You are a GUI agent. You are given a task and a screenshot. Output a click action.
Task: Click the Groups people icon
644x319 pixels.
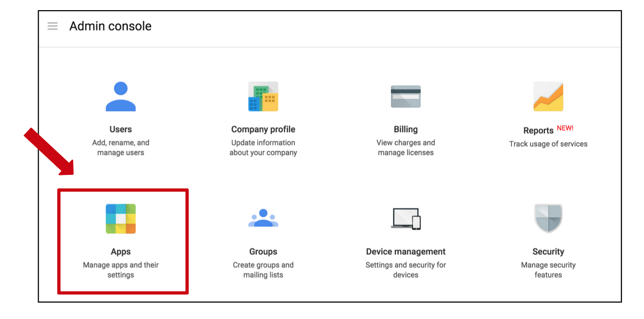coord(263,218)
